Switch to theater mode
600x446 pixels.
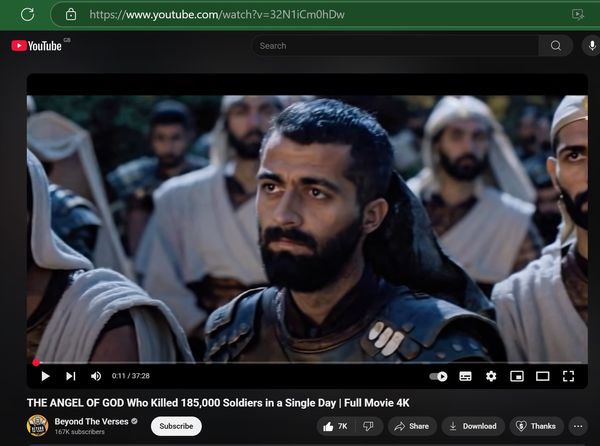[543, 376]
